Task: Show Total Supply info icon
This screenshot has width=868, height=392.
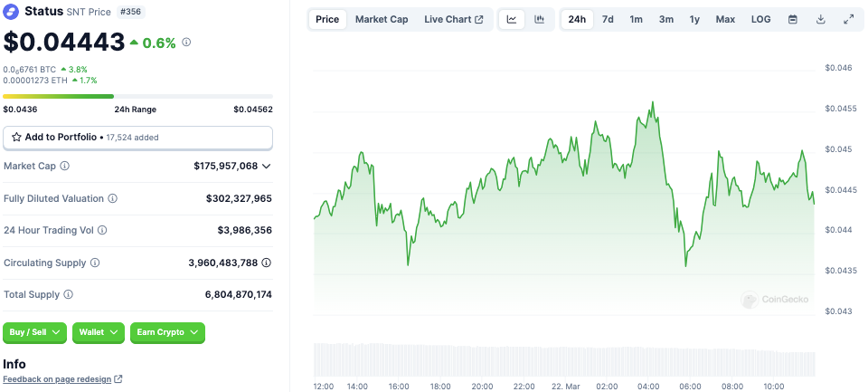Action: [x=68, y=294]
